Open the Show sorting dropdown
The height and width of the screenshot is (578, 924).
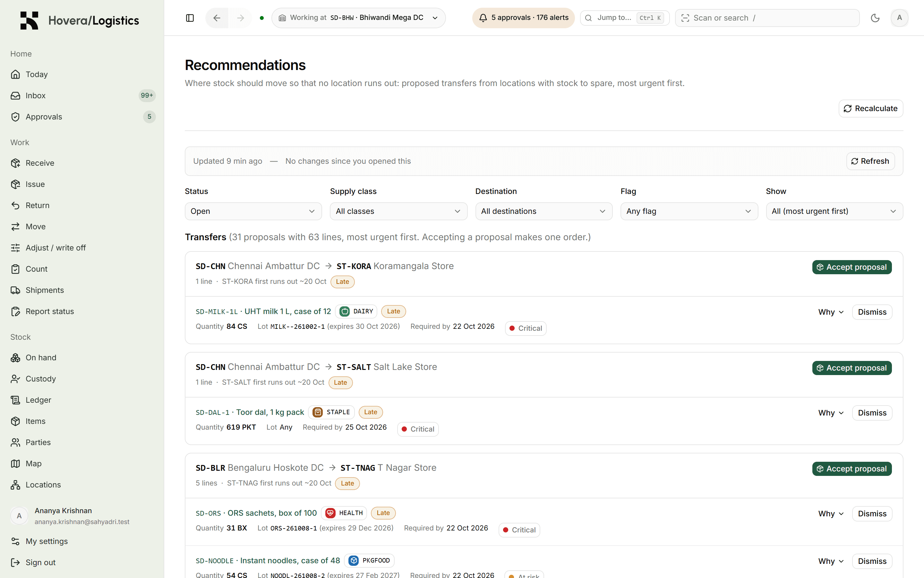pos(834,211)
